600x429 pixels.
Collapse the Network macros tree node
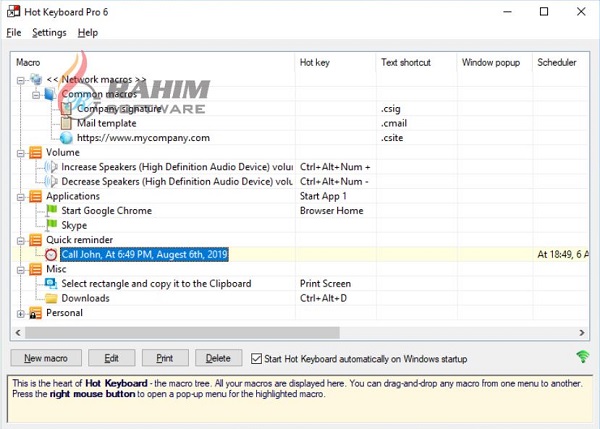(21, 80)
